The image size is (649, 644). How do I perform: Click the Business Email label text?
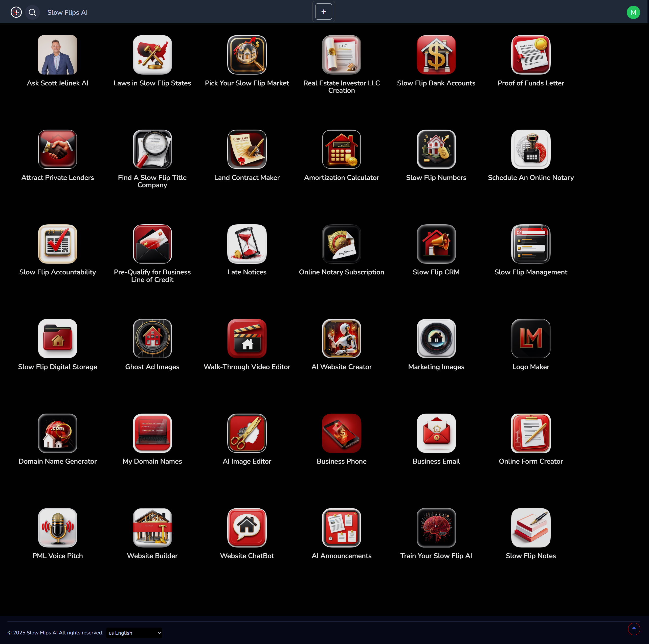[436, 461]
